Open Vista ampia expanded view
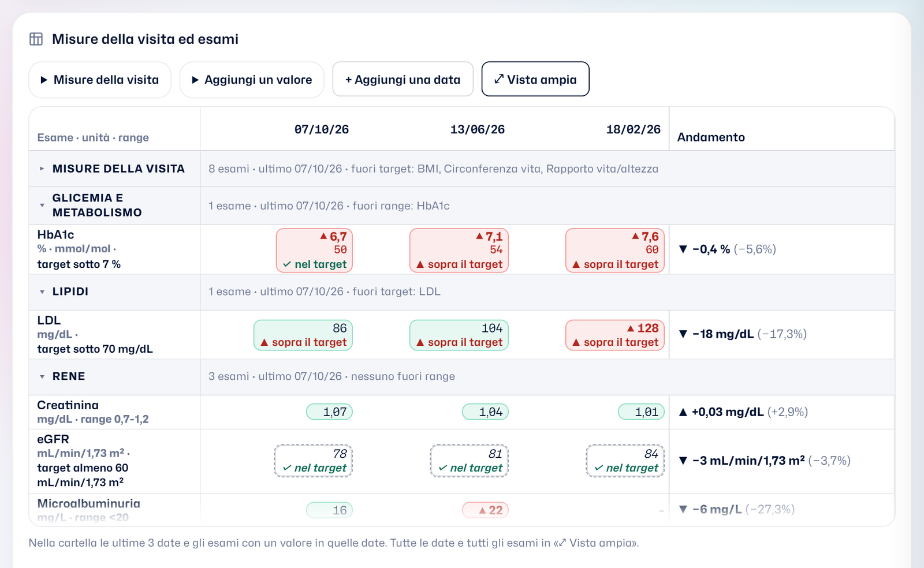The height and width of the screenshot is (568, 924). click(x=535, y=79)
